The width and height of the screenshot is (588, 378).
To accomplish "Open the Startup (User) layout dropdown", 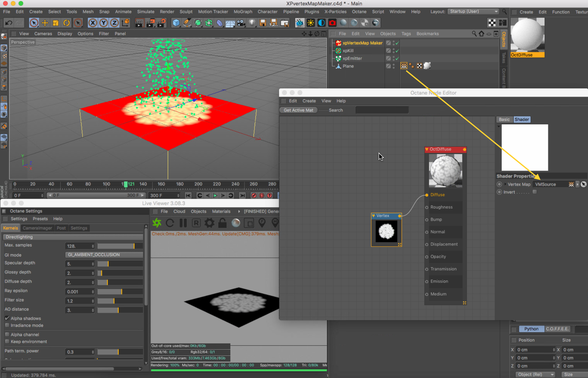I will click(474, 12).
